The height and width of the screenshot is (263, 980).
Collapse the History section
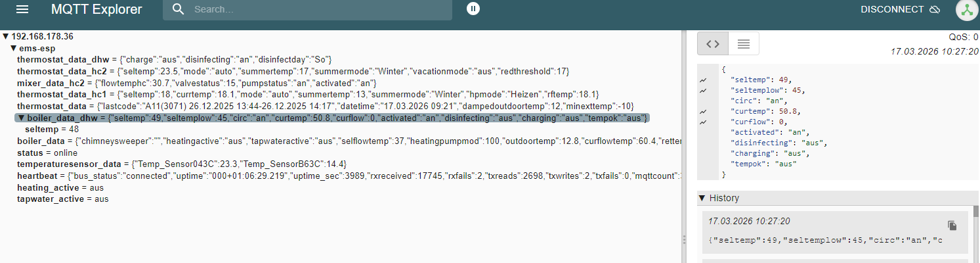pyautogui.click(x=702, y=198)
